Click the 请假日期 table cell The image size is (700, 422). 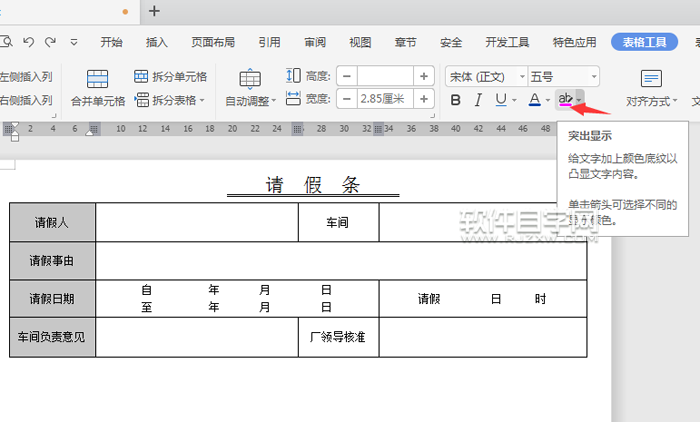[x=52, y=299]
